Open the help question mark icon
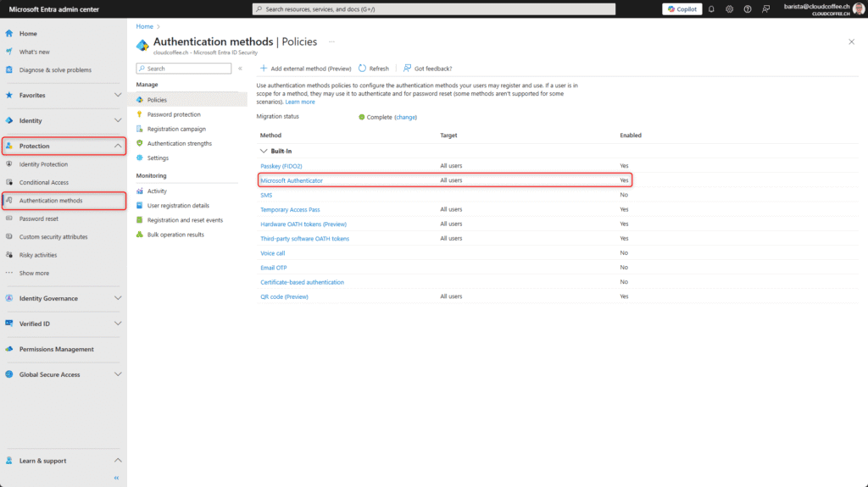 [x=748, y=8]
